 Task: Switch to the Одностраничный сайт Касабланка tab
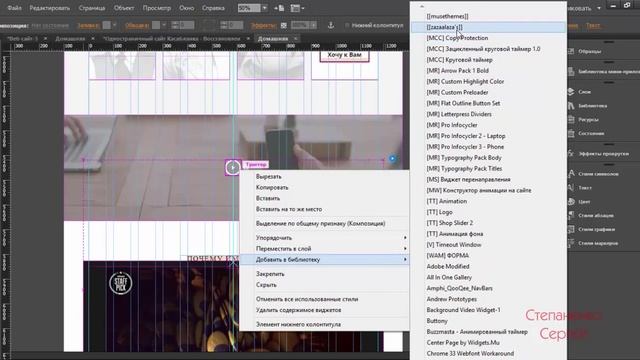(x=172, y=39)
